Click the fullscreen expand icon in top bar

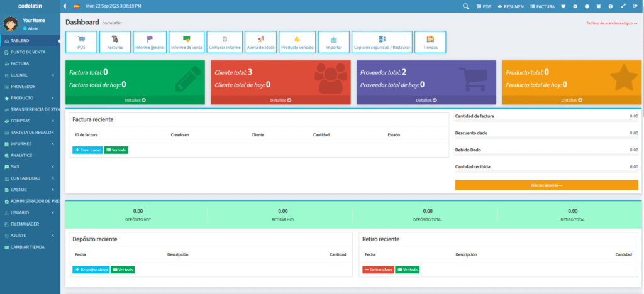pyautogui.click(x=623, y=6)
